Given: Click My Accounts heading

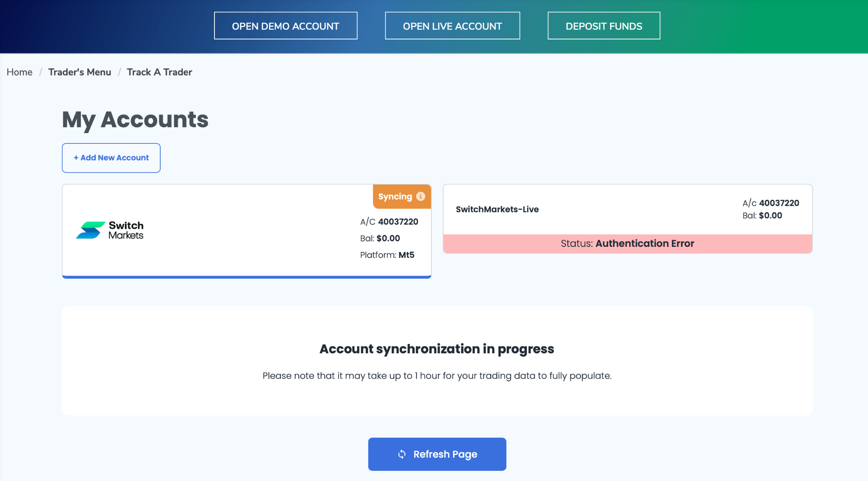Looking at the screenshot, I should (x=135, y=120).
